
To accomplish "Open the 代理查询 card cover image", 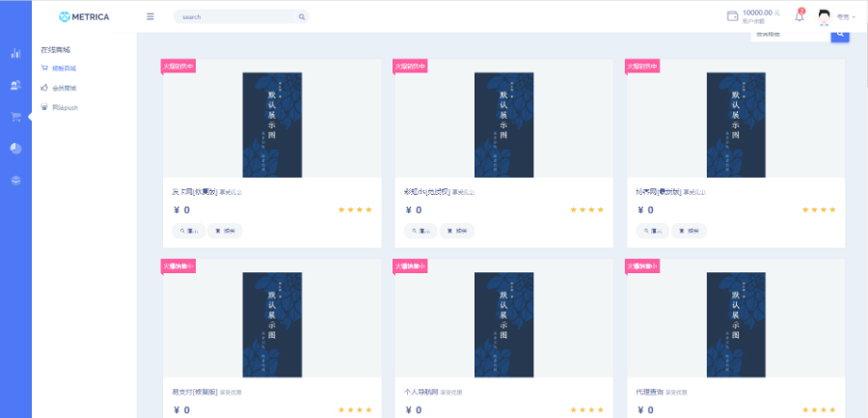I will 736,325.
